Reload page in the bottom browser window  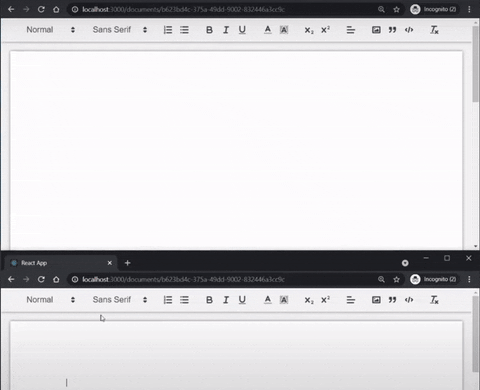[x=41, y=279]
